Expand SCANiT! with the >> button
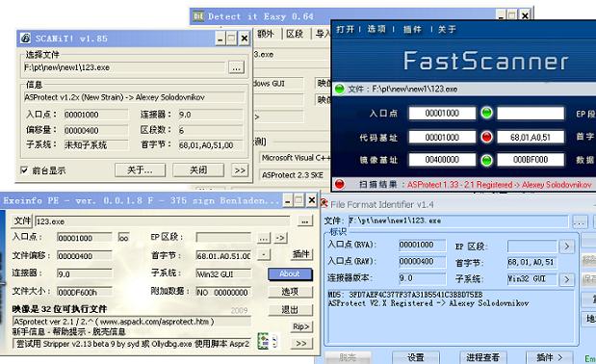596x364 pixels. coord(240,169)
